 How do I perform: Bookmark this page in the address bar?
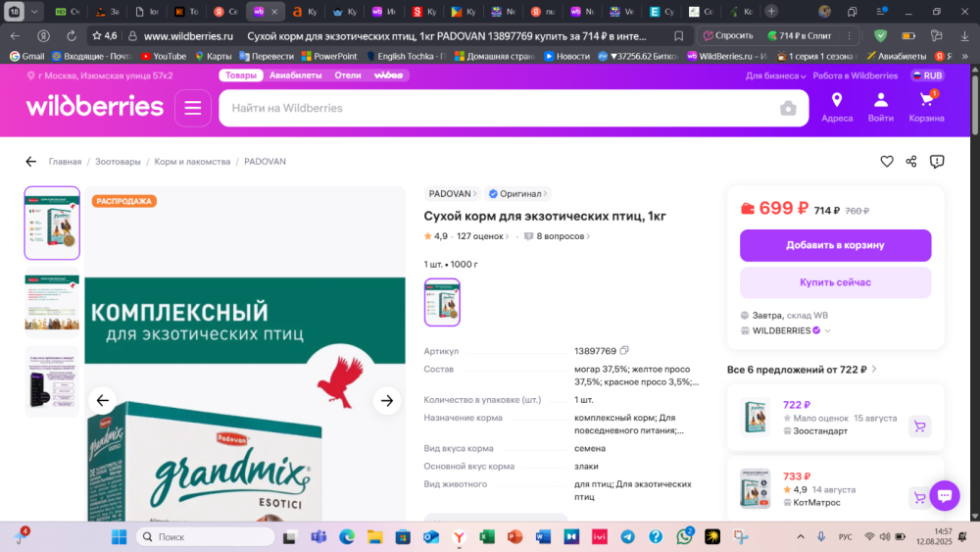tap(679, 36)
